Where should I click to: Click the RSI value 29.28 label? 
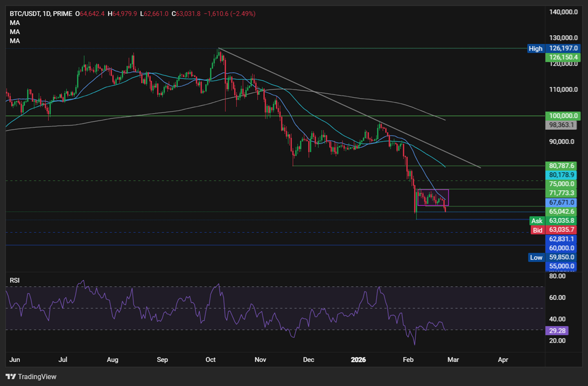tap(557, 330)
